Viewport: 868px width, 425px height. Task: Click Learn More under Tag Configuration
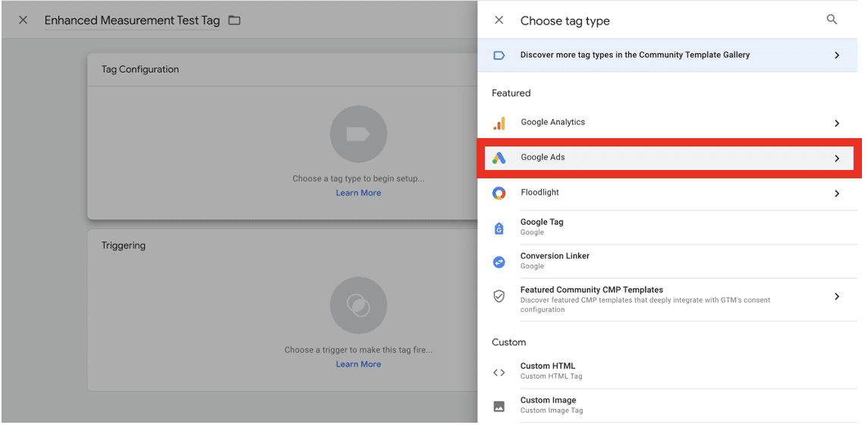pos(358,193)
